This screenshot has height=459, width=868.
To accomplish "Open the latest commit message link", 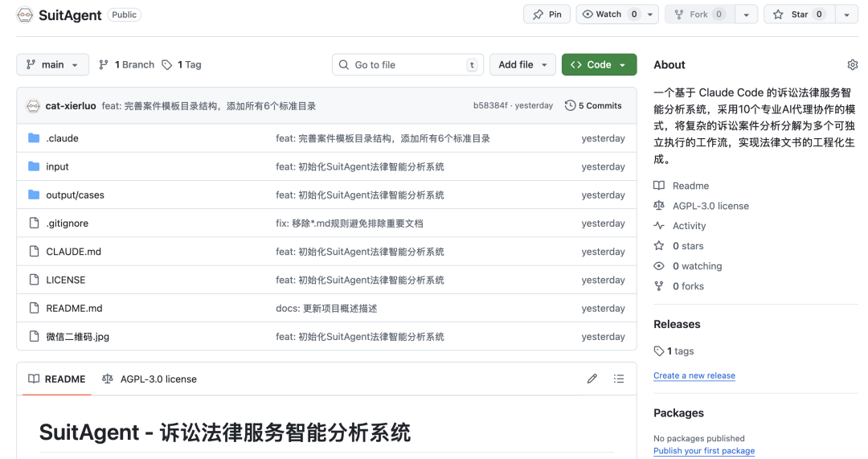I will tap(209, 106).
